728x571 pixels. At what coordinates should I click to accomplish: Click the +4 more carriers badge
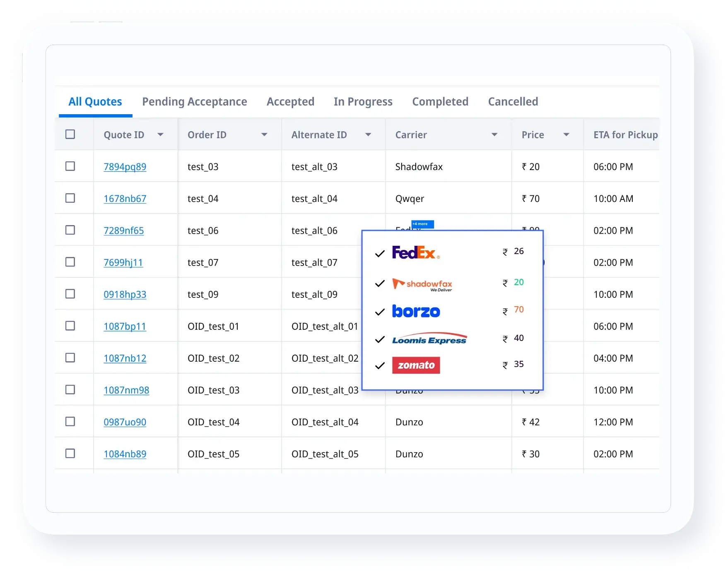click(x=422, y=224)
